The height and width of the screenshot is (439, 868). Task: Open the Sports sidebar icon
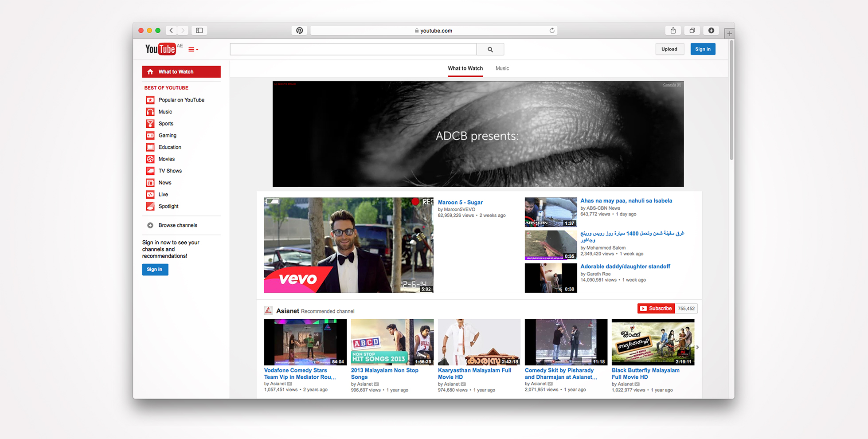pyautogui.click(x=150, y=124)
